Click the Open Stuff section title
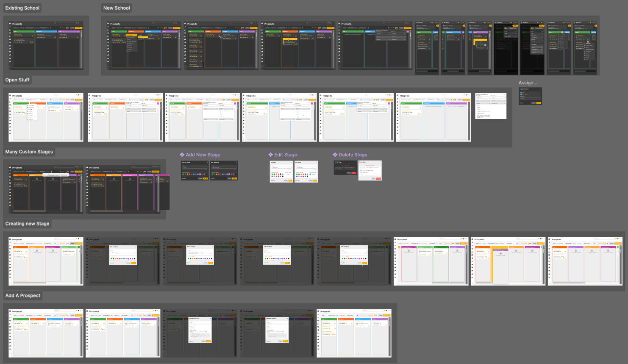This screenshot has height=364, width=628. point(17,80)
